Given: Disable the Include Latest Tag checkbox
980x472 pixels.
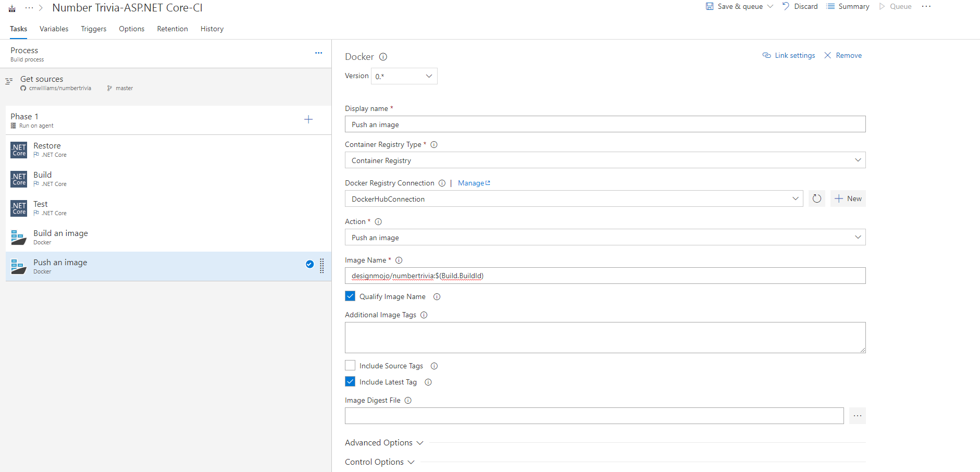Looking at the screenshot, I should [350, 382].
